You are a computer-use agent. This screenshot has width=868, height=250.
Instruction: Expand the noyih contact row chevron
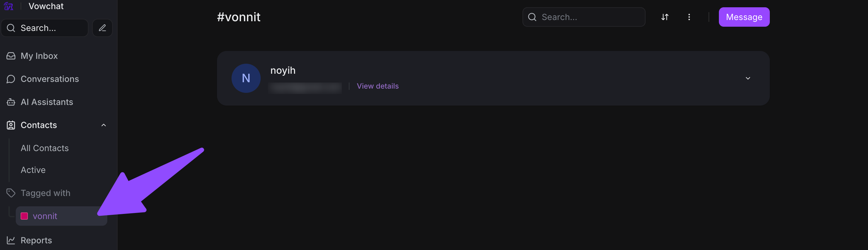click(x=748, y=78)
